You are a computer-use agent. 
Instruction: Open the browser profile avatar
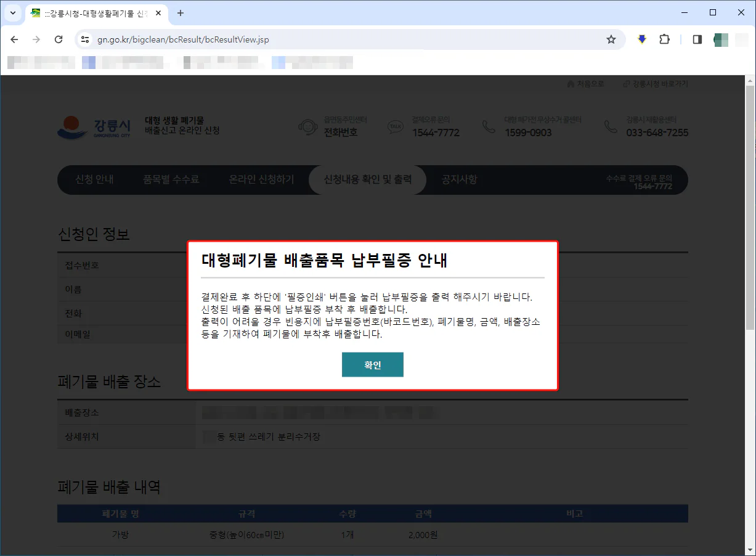pyautogui.click(x=721, y=39)
